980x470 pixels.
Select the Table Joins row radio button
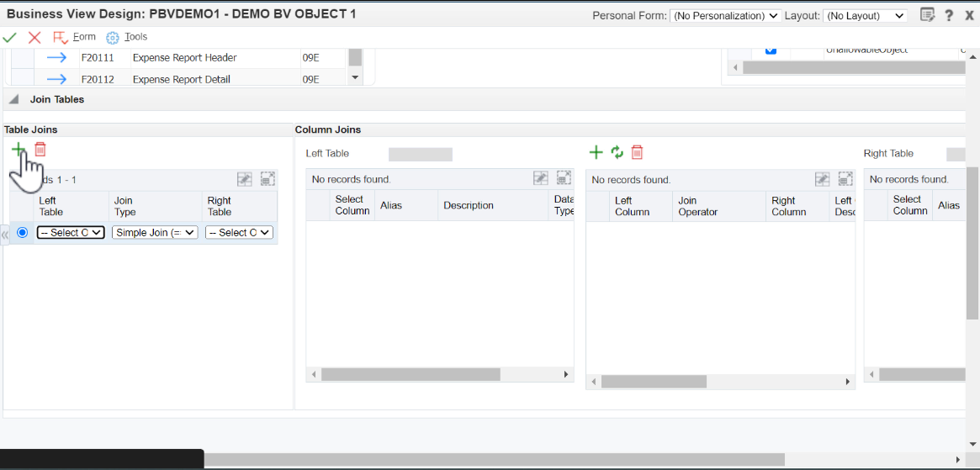23,233
